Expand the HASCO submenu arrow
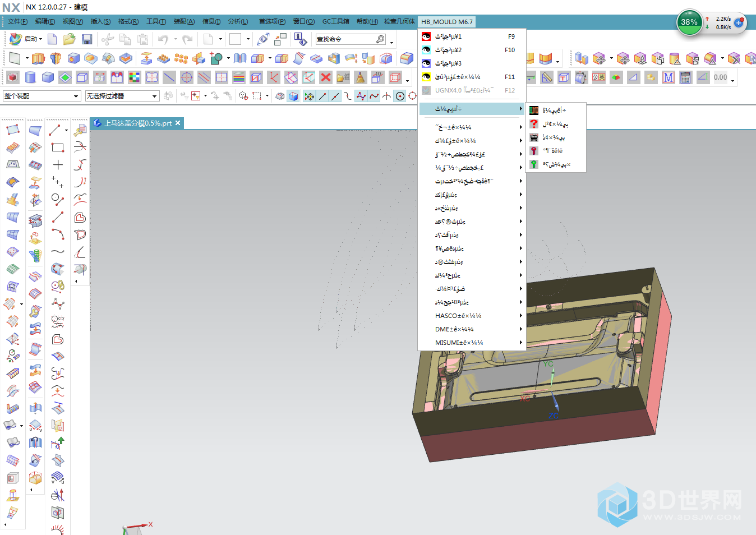 [520, 316]
